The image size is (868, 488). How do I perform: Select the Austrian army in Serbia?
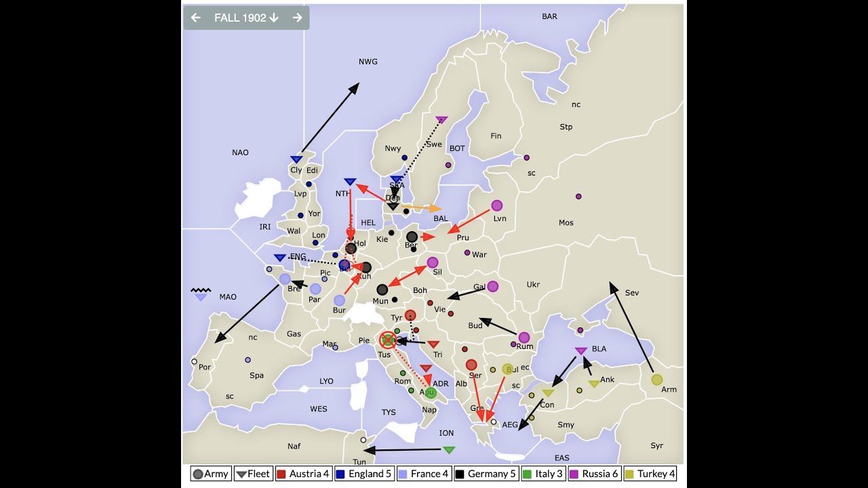click(471, 365)
